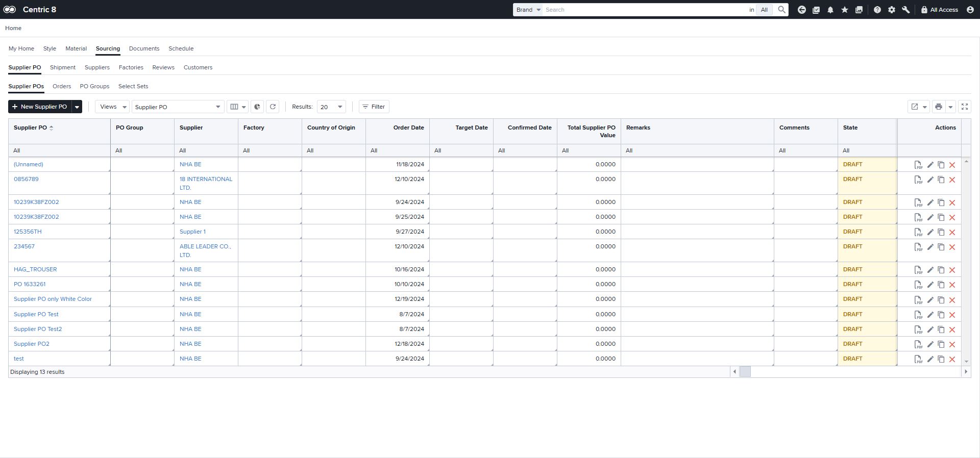Switch to the Style tab
This screenshot has width=980, height=458.
[x=50, y=48]
